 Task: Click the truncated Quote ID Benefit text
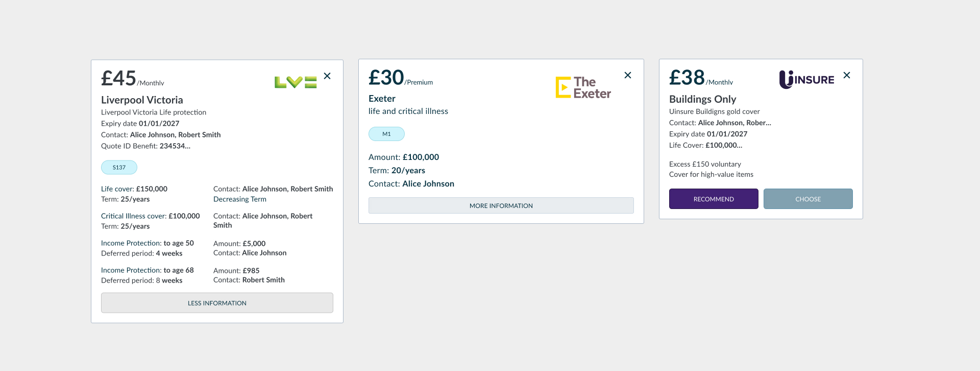(145, 146)
